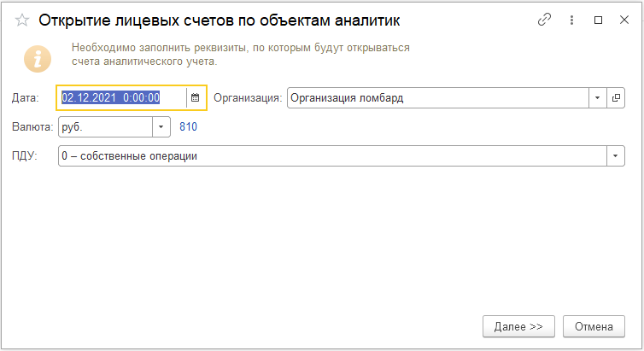Click the dialog title Открытие лицевых счетов

tap(220, 20)
